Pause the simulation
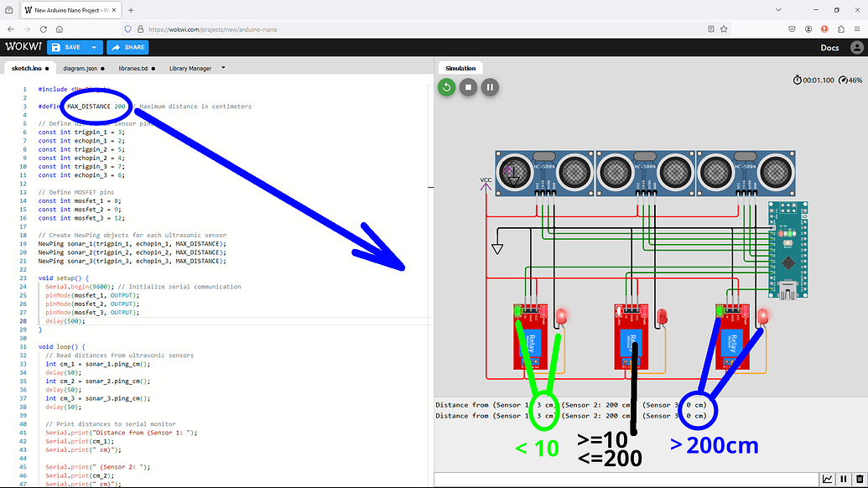Image resolution: width=868 pixels, height=488 pixels. tap(491, 87)
